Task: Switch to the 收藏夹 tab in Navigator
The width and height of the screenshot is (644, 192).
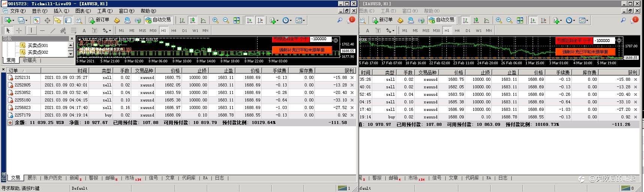Action: point(30,60)
